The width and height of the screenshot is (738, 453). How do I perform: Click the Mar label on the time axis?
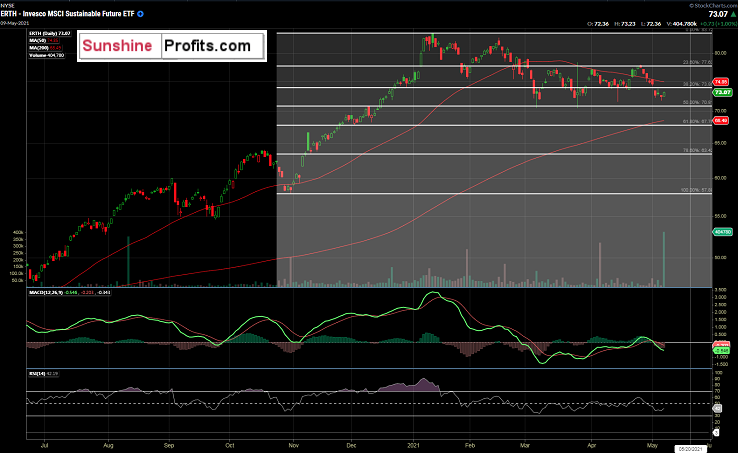click(x=525, y=445)
